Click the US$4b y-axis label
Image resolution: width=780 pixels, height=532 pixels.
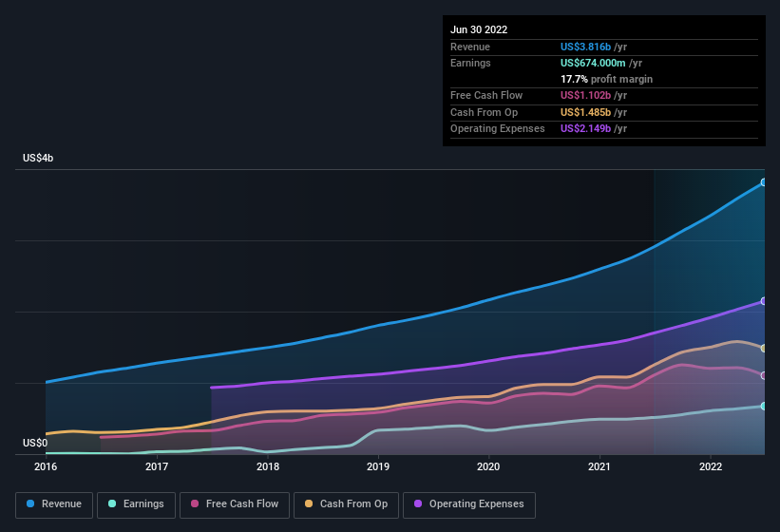tap(38, 158)
